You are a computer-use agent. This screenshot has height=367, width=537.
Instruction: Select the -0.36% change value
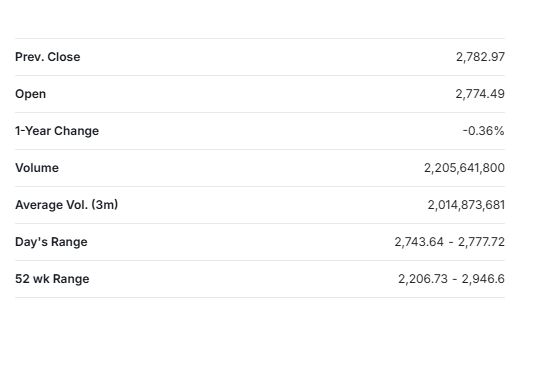click(x=483, y=131)
